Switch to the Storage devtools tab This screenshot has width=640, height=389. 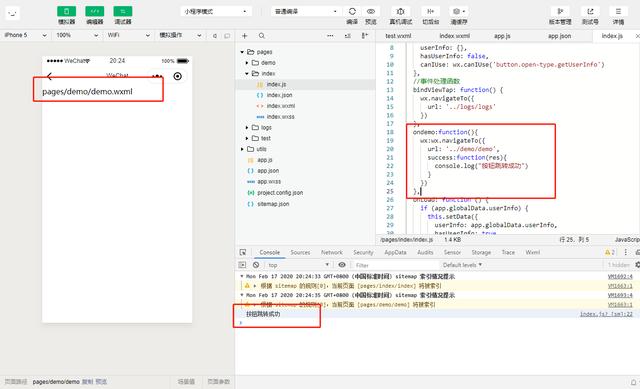[481, 252]
